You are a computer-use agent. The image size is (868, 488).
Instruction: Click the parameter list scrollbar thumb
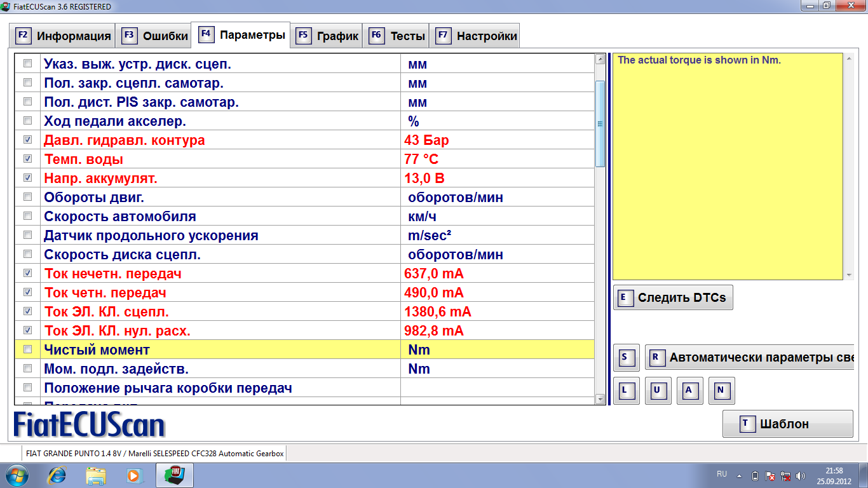(x=600, y=124)
